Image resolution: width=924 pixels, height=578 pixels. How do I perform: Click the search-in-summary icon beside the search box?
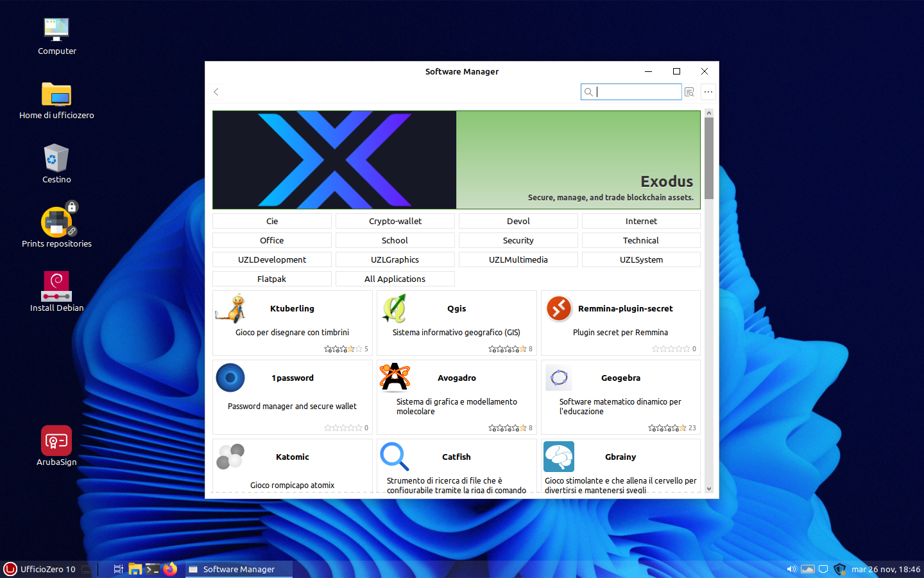[690, 92]
